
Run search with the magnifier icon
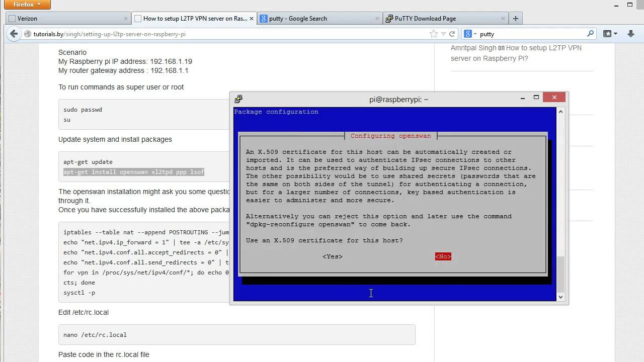pos(591,34)
